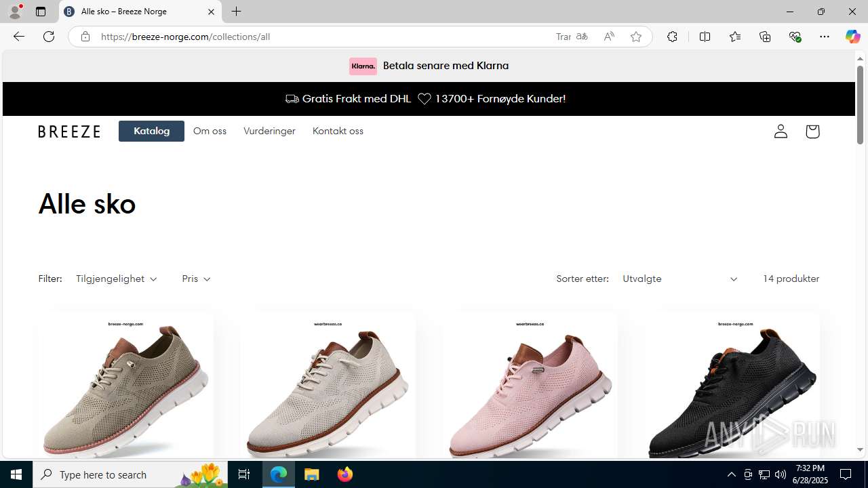Go to the Om oss page

(x=210, y=131)
